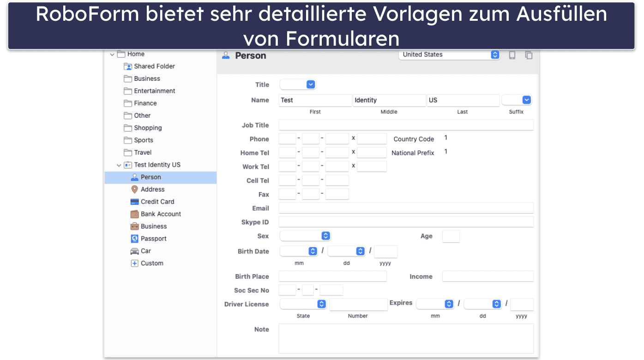Click the Business briefcase icon under identity
This screenshot has height=360, width=644.
pyautogui.click(x=135, y=226)
